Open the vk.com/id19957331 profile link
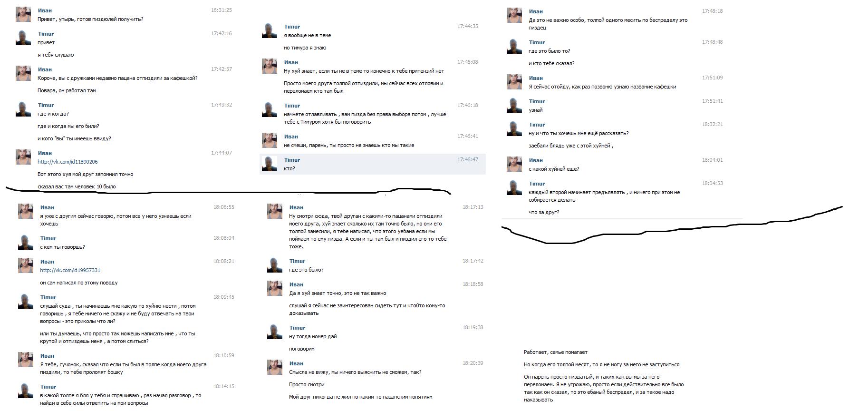This screenshot has height=411, width=868. [x=70, y=270]
